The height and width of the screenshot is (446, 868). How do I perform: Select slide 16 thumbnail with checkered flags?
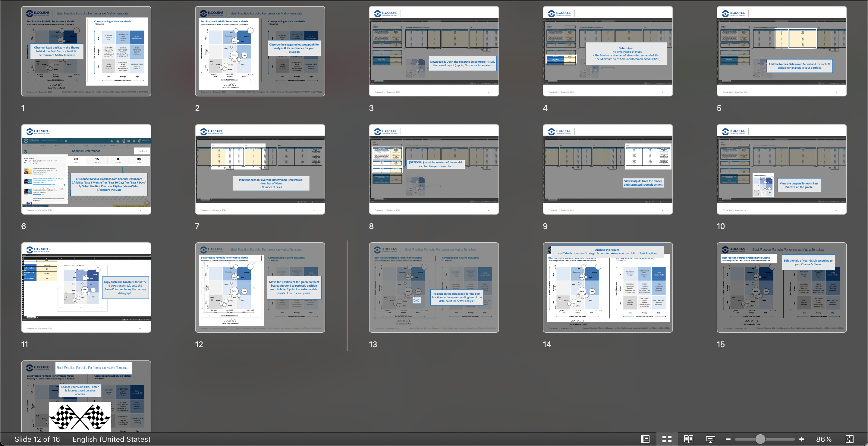coord(86,397)
